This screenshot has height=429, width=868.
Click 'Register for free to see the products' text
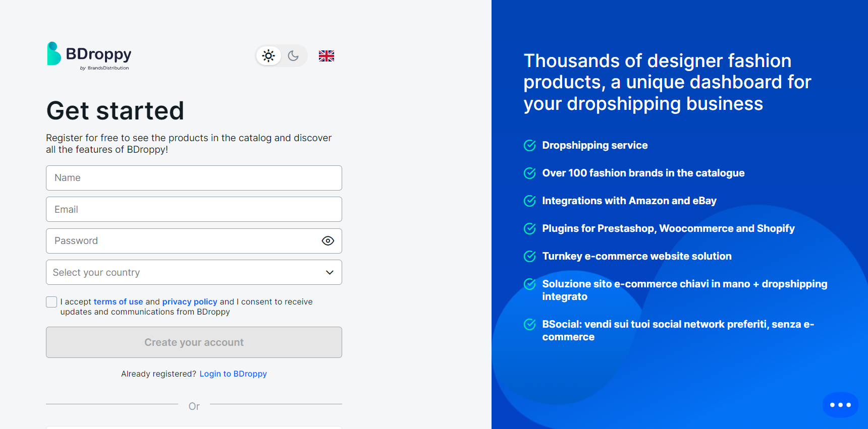[189, 144]
